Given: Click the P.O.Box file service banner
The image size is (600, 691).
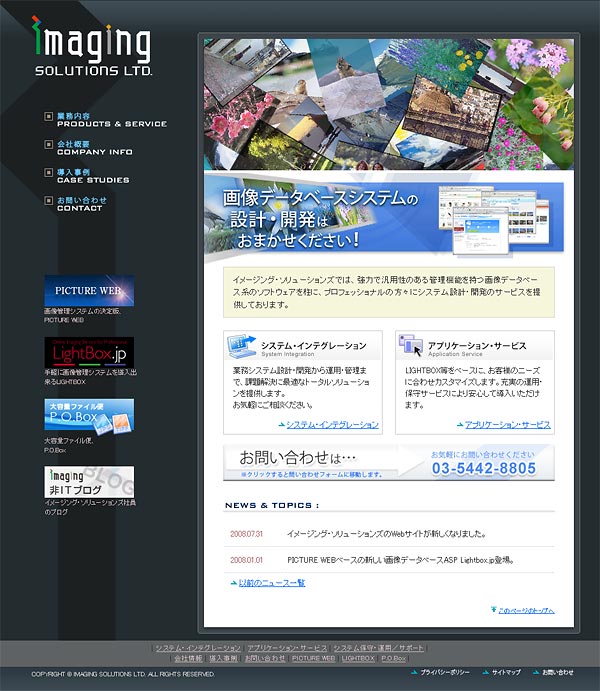Looking at the screenshot, I should coord(89,415).
